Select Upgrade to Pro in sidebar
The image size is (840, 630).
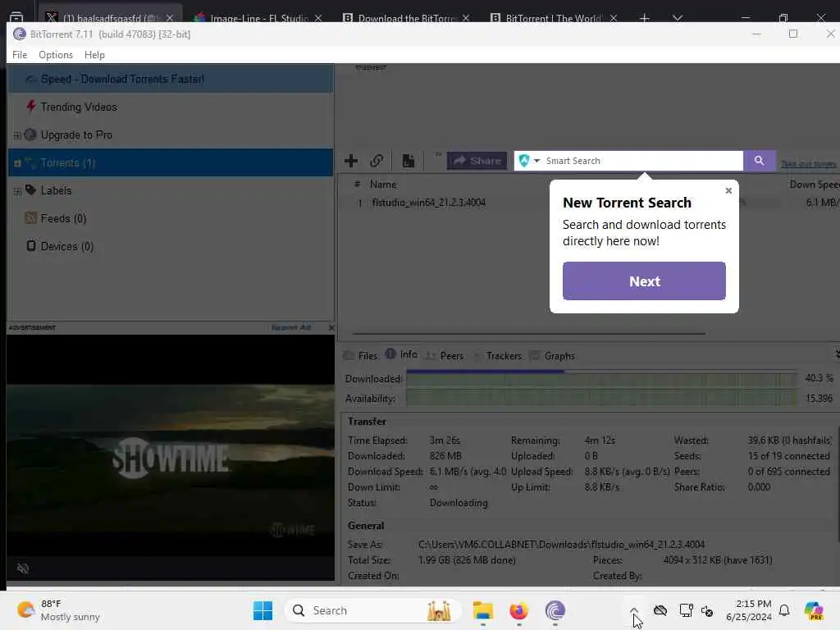coord(76,135)
